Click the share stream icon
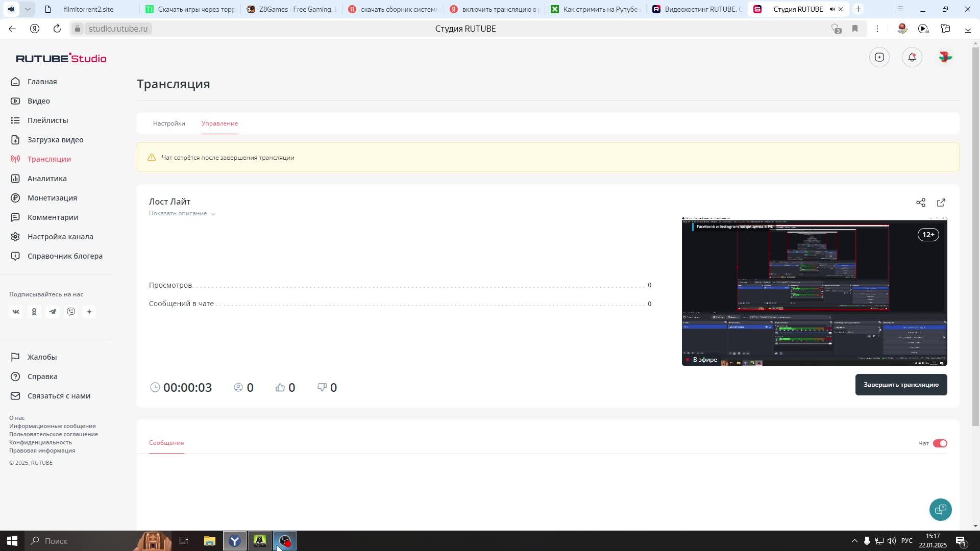The height and width of the screenshot is (551, 980). (920, 203)
